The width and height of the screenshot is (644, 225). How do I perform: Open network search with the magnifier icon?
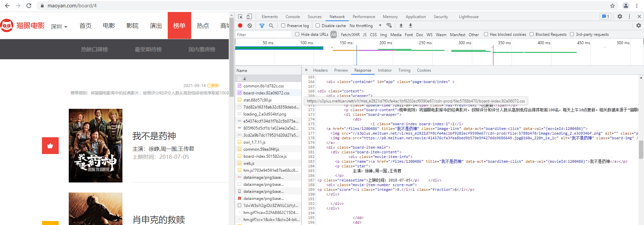point(271,25)
